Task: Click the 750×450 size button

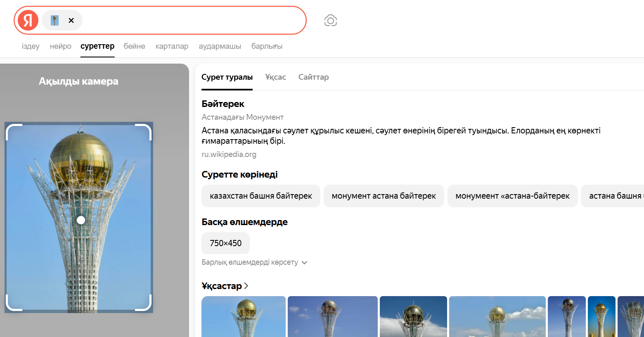Action: point(225,243)
